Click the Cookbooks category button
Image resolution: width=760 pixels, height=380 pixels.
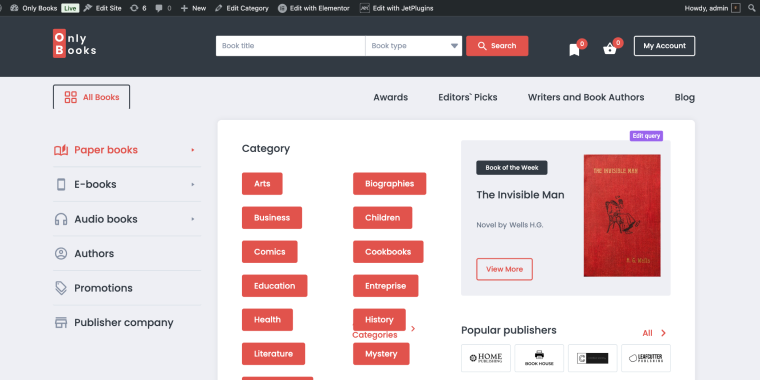pos(388,252)
